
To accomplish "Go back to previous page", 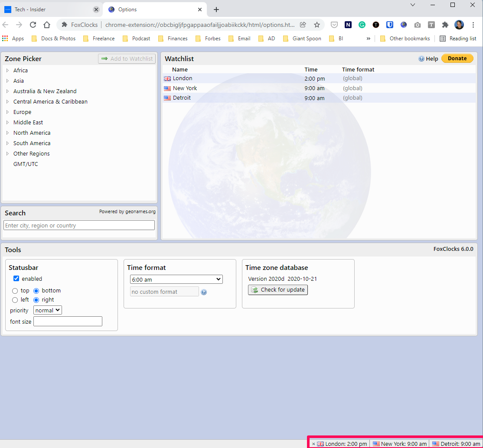I will (6, 25).
